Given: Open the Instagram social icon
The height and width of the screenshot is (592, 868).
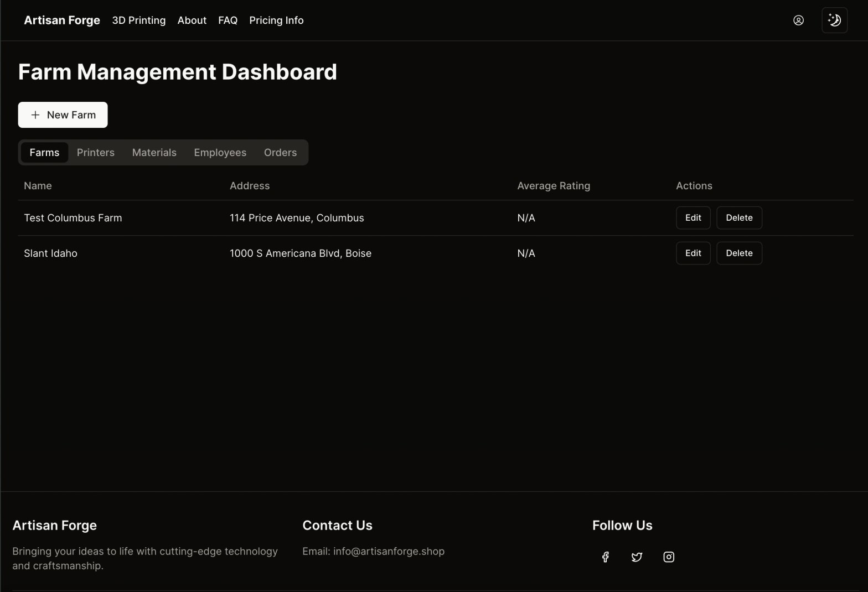Looking at the screenshot, I should click(669, 557).
